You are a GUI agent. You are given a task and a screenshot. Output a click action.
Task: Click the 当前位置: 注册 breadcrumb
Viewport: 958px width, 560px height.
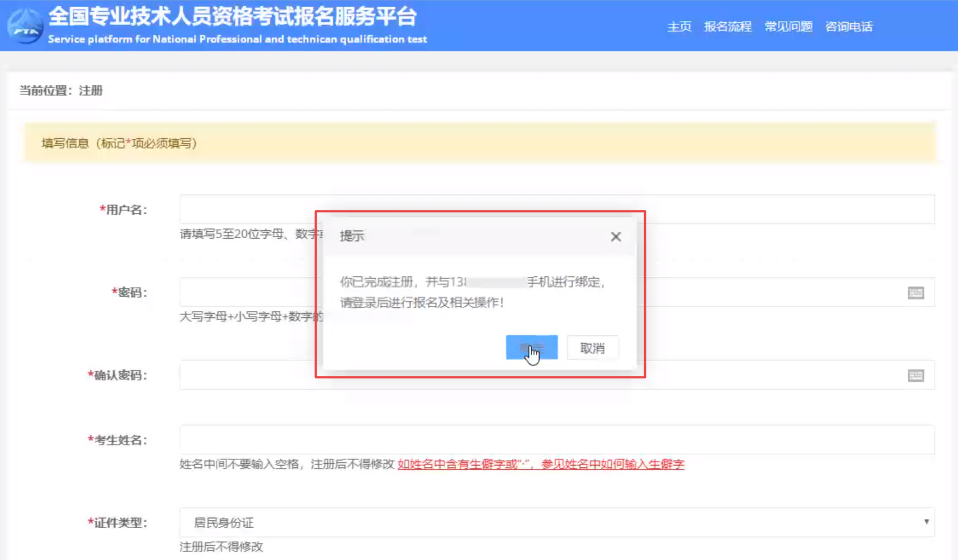[x=61, y=90]
